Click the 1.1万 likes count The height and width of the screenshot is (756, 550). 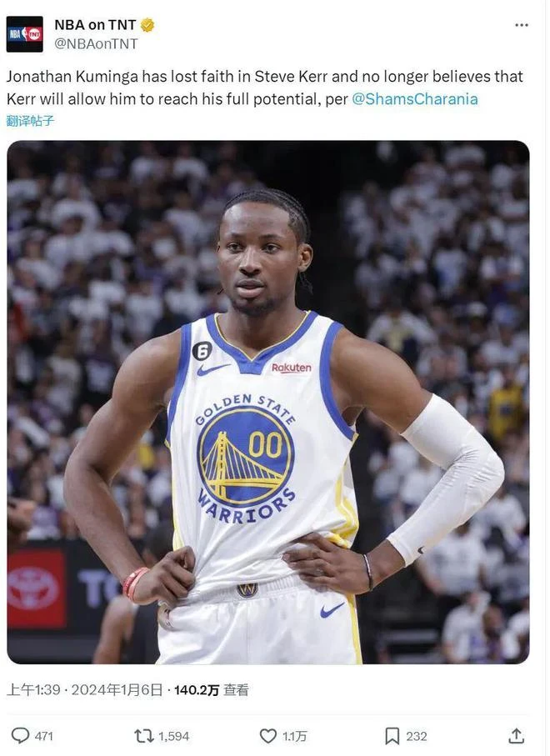[294, 736]
